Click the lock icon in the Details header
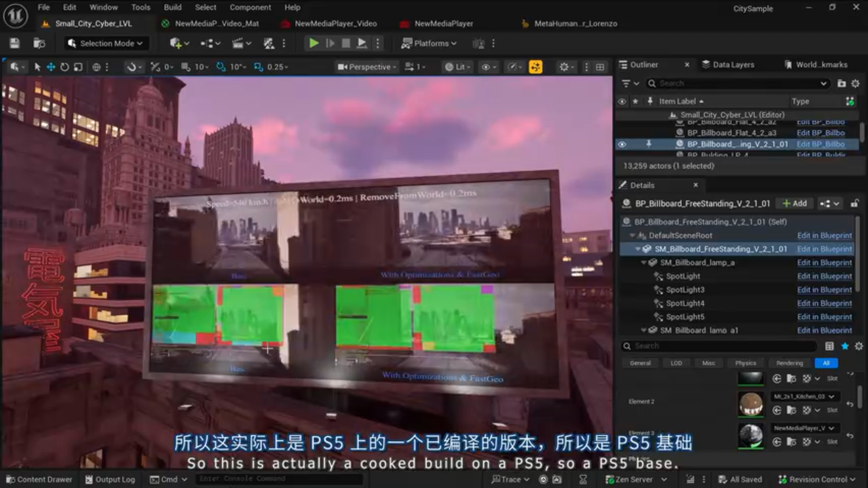Screen dimensions: 868x488 click(x=854, y=203)
